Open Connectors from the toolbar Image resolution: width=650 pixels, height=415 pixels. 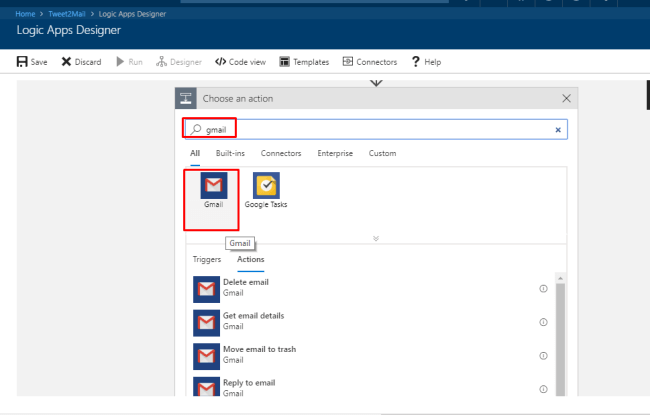click(370, 62)
